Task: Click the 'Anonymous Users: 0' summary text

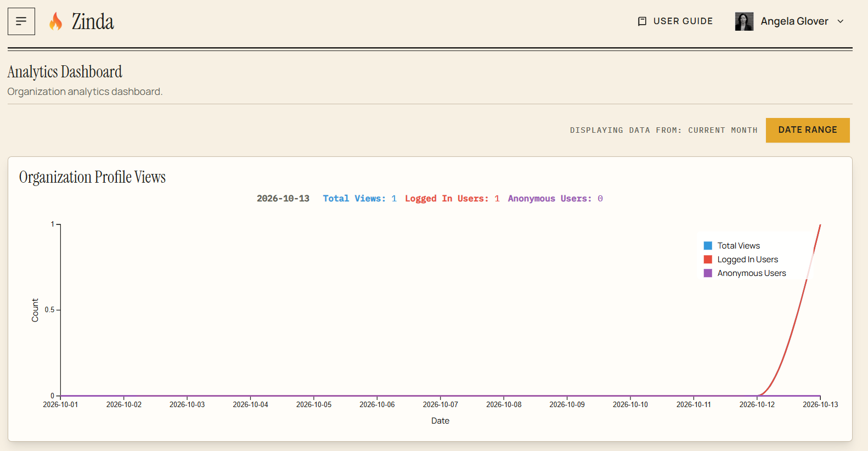Action: [555, 199]
